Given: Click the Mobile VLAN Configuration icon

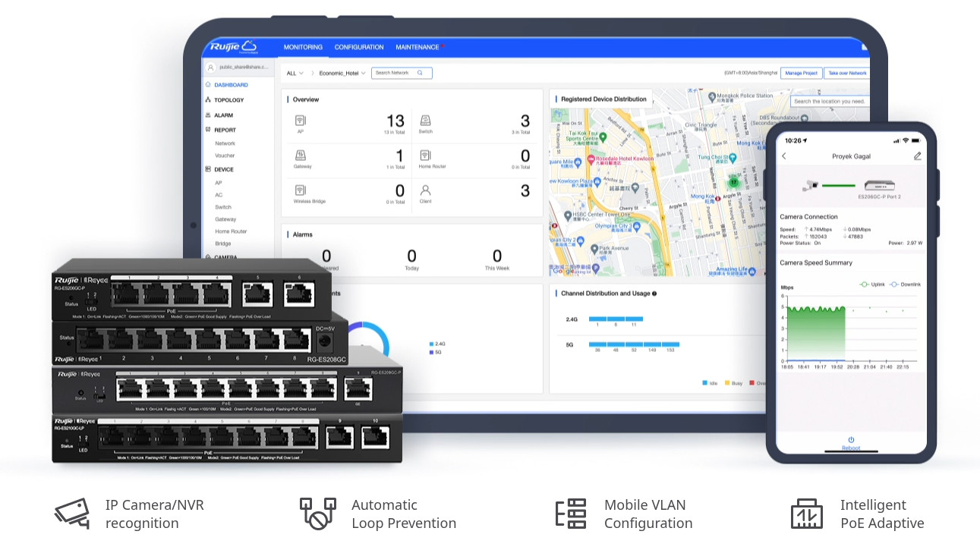Looking at the screenshot, I should [x=571, y=514].
